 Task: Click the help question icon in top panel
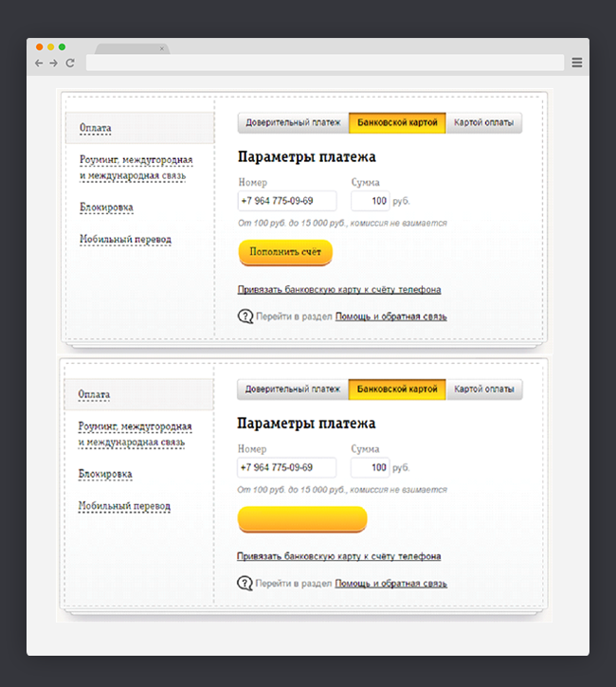click(x=245, y=316)
